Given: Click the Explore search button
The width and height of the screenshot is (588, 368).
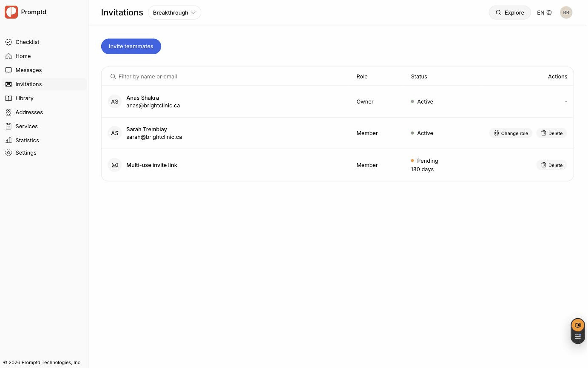Looking at the screenshot, I should (509, 13).
